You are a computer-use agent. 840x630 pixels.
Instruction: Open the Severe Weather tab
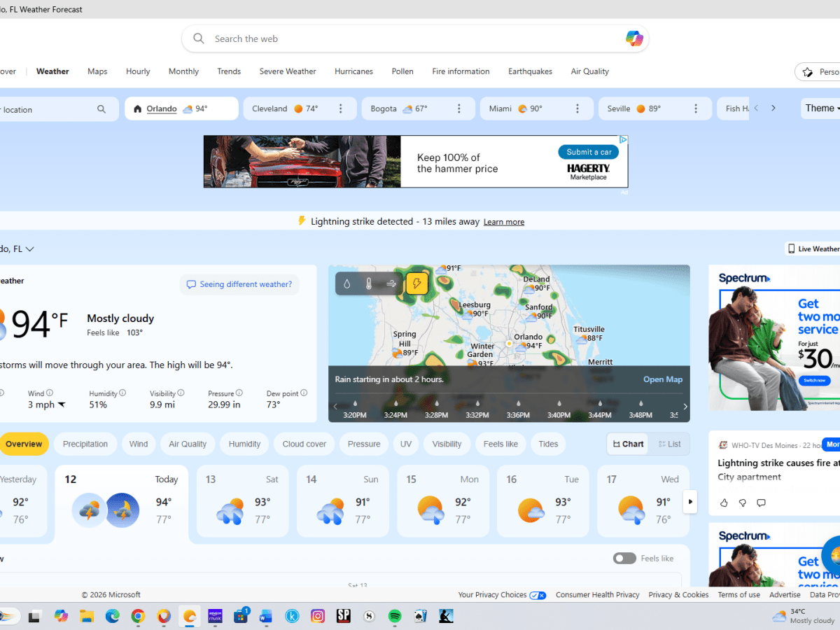288,71
